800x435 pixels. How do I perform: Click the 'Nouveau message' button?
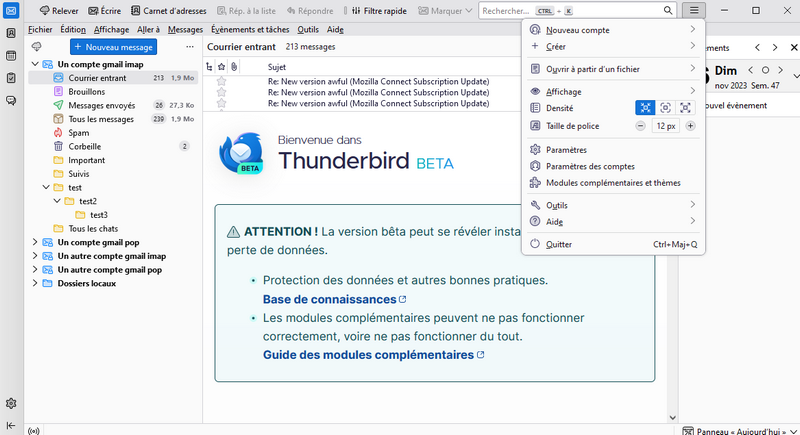pyautogui.click(x=113, y=47)
